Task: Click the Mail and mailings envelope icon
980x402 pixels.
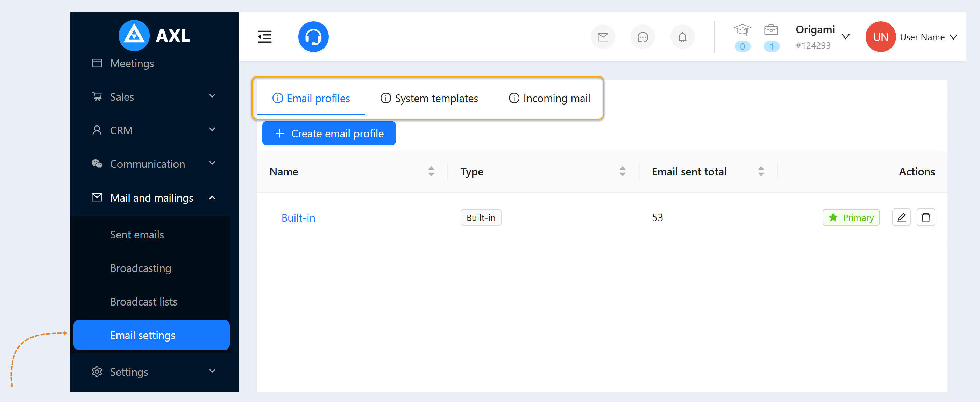Action: [x=97, y=198]
